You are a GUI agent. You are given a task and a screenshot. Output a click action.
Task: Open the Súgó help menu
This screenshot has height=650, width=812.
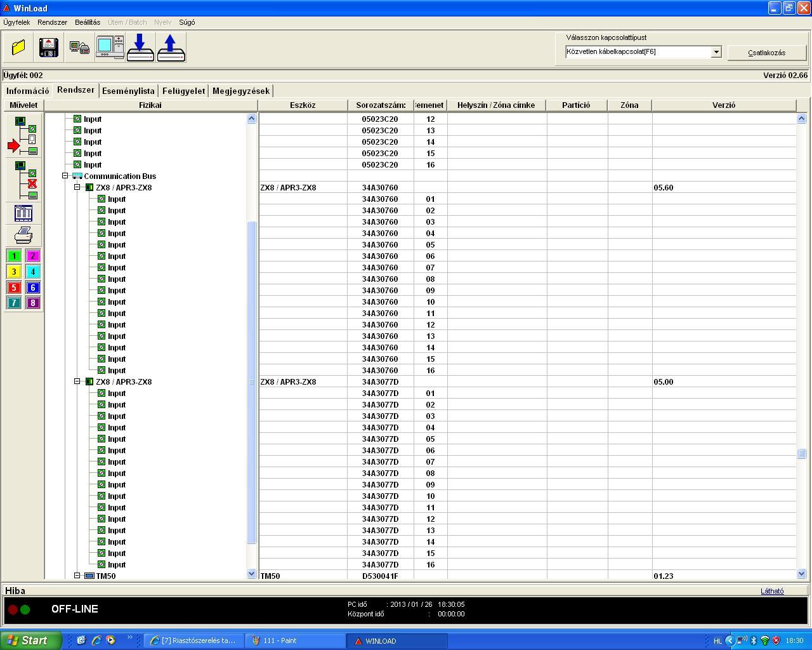tap(187, 22)
